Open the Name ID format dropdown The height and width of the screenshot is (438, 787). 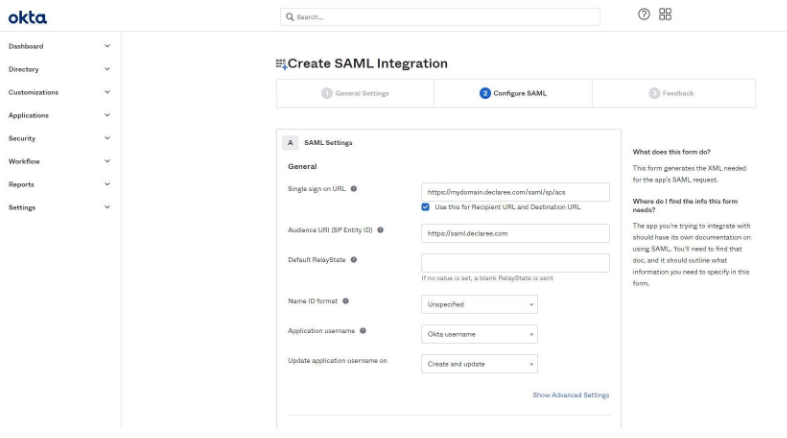coord(480,304)
